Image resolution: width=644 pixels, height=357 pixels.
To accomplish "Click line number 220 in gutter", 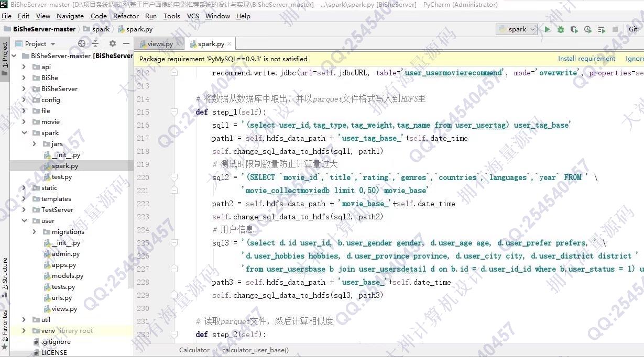I will click(143, 177).
